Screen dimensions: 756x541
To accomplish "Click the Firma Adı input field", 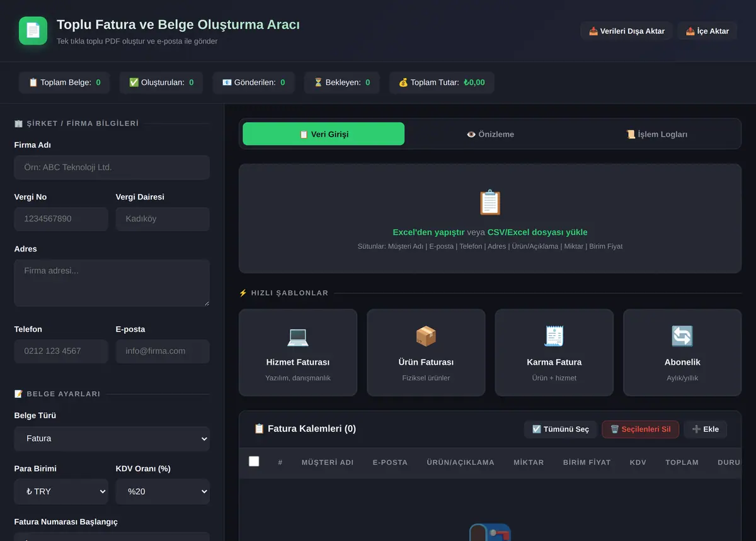I will 112,168.
